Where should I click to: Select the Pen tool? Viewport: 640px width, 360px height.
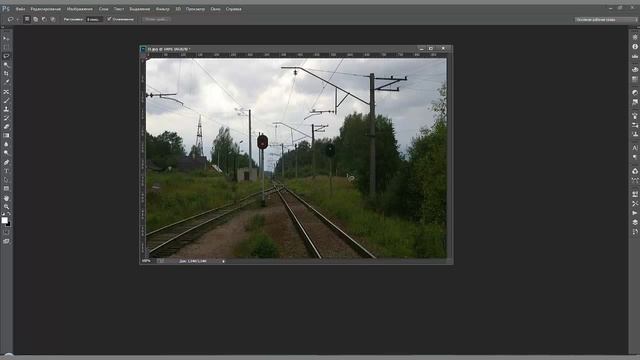pyautogui.click(x=6, y=162)
